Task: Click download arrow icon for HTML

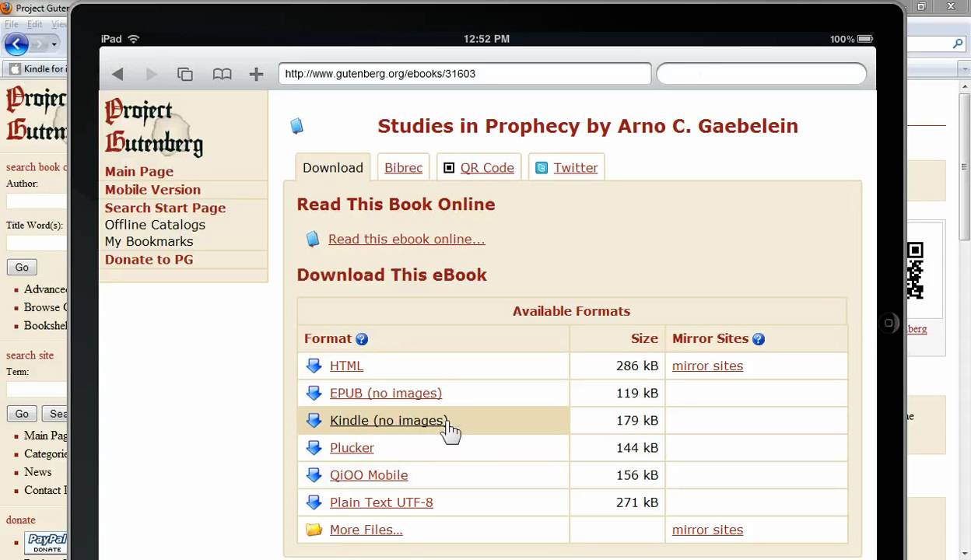Action: click(314, 366)
